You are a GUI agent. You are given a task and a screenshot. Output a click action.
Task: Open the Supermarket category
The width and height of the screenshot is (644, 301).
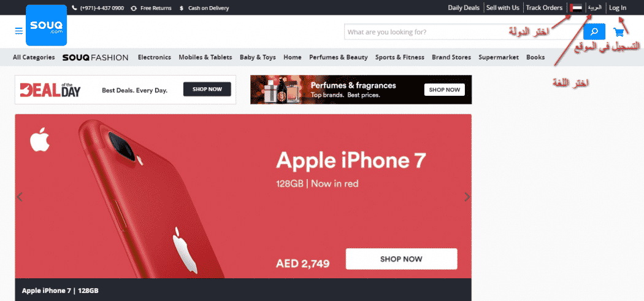click(499, 57)
